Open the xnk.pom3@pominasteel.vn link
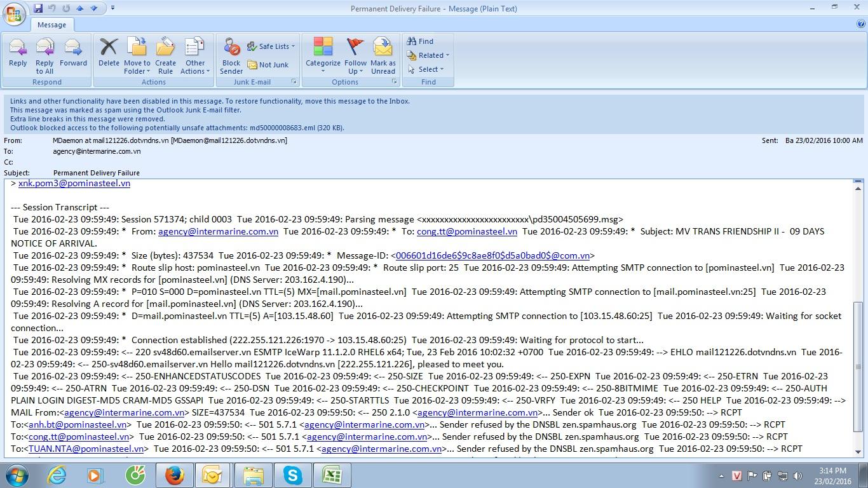The width and height of the screenshot is (868, 488). tap(74, 183)
